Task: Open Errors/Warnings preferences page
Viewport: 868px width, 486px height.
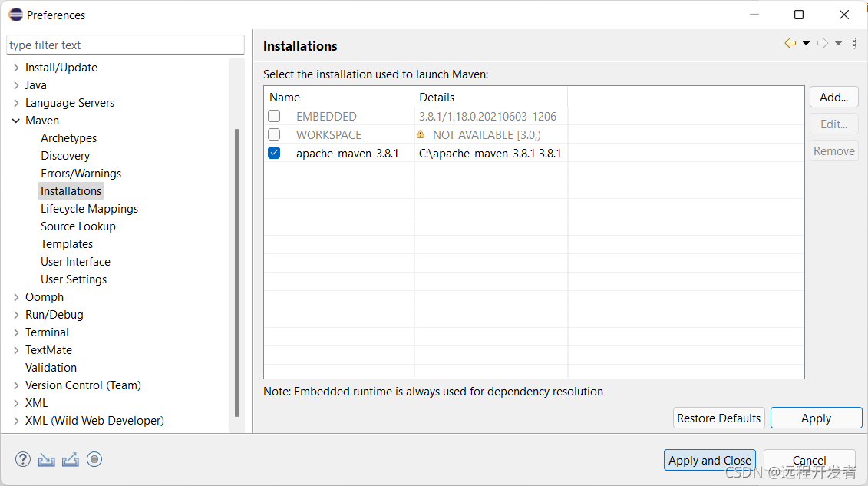Action: pos(81,174)
